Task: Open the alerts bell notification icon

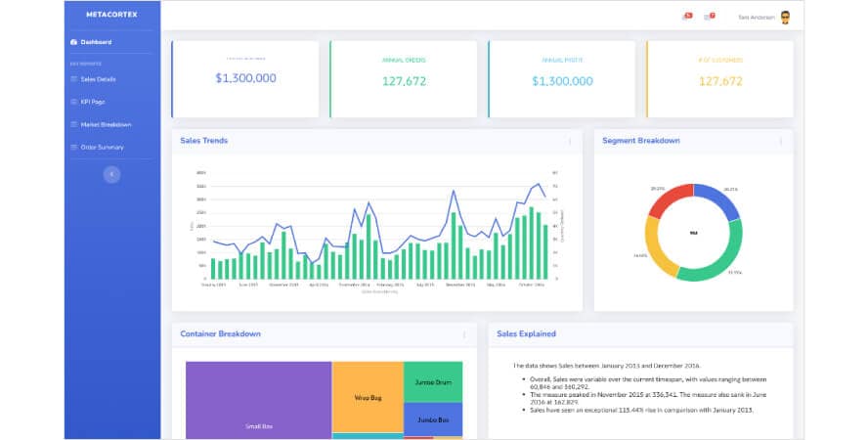Action: [686, 17]
